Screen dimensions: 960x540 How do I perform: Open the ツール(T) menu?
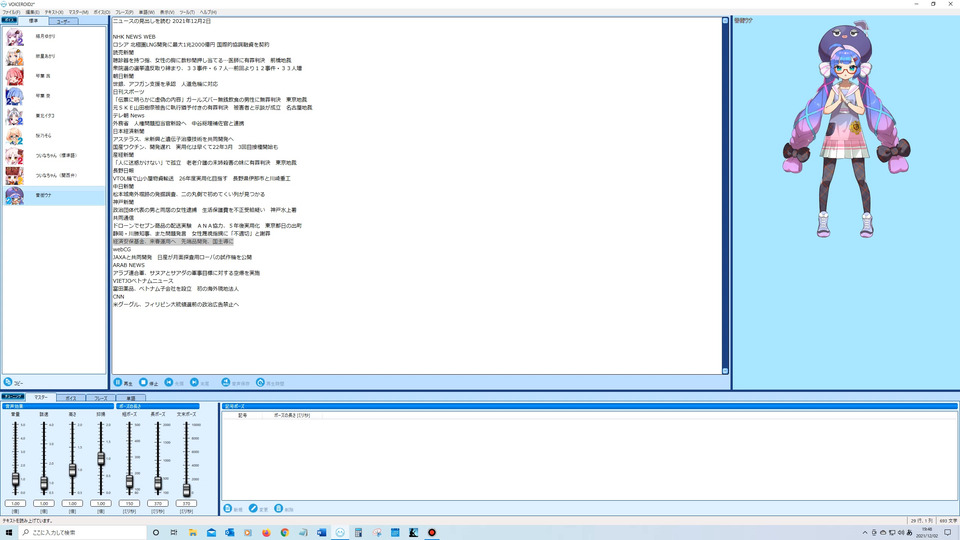[x=187, y=12]
